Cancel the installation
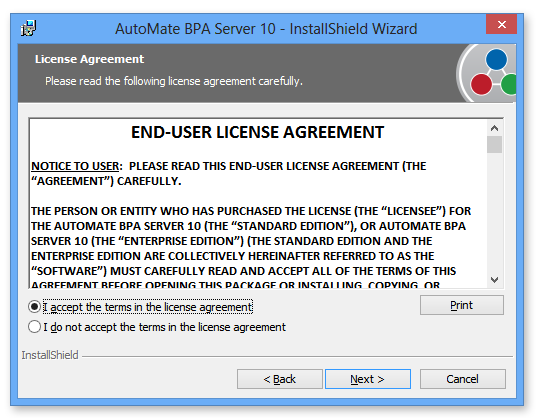Image resolution: width=537 pixels, height=418 pixels. tap(462, 379)
